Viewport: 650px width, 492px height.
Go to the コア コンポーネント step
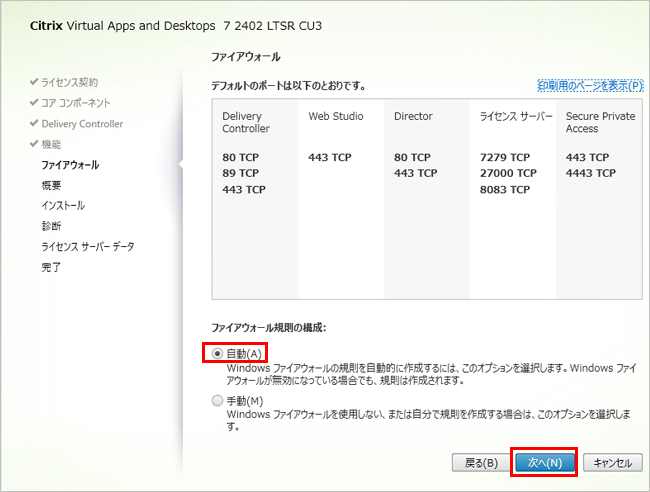point(76,103)
